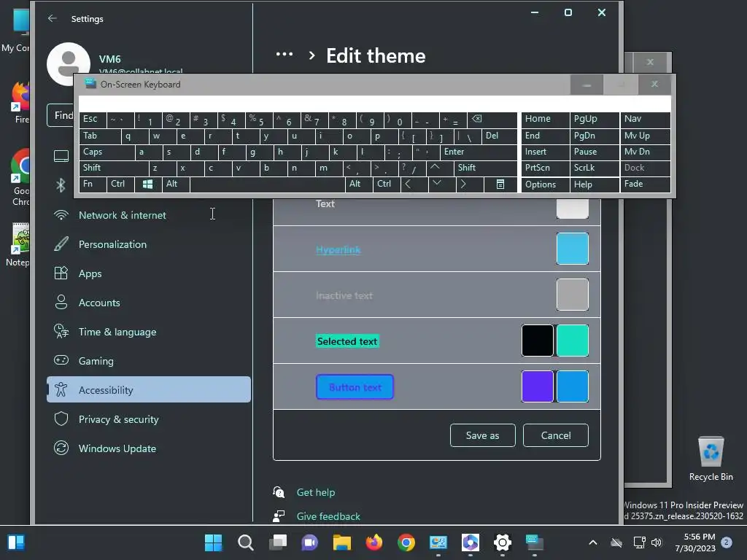Open the Get help link
The height and width of the screenshot is (560, 747).
coord(315,492)
